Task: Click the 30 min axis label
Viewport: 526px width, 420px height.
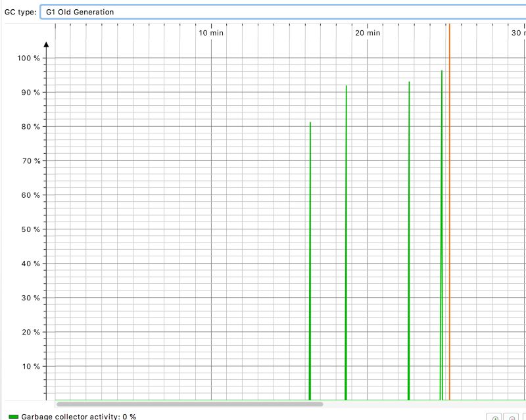Action: 519,32
